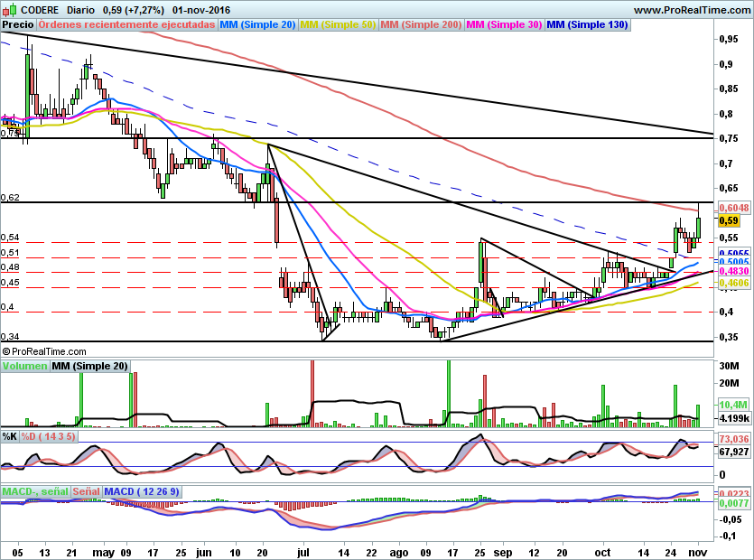Click the 0,54 level label
Image resolution: width=754 pixels, height=560 pixels.
[x=10, y=238]
